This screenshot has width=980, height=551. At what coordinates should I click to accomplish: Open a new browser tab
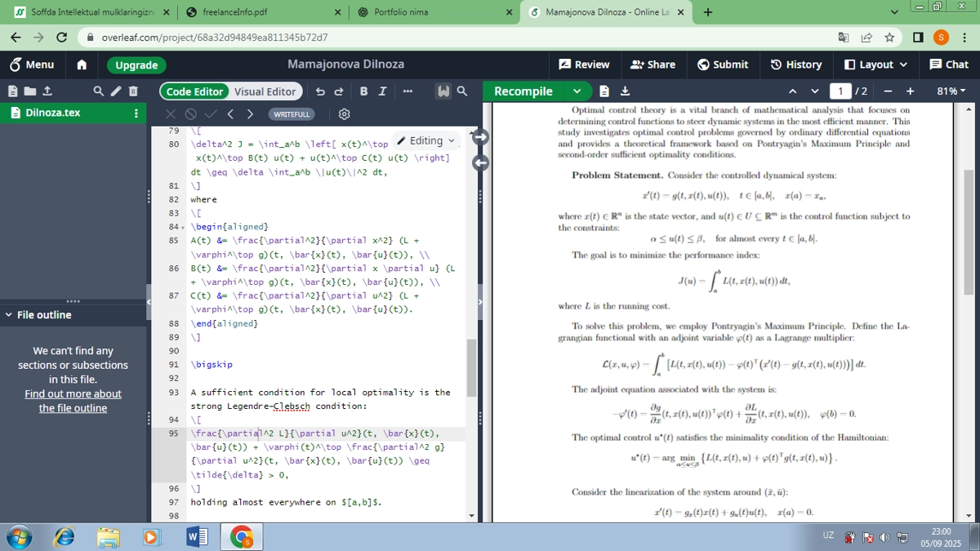(x=707, y=12)
